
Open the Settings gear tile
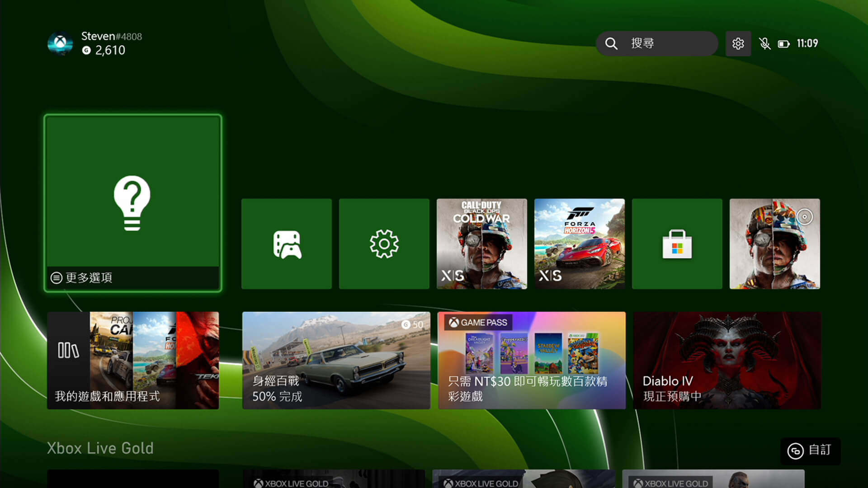(x=384, y=244)
